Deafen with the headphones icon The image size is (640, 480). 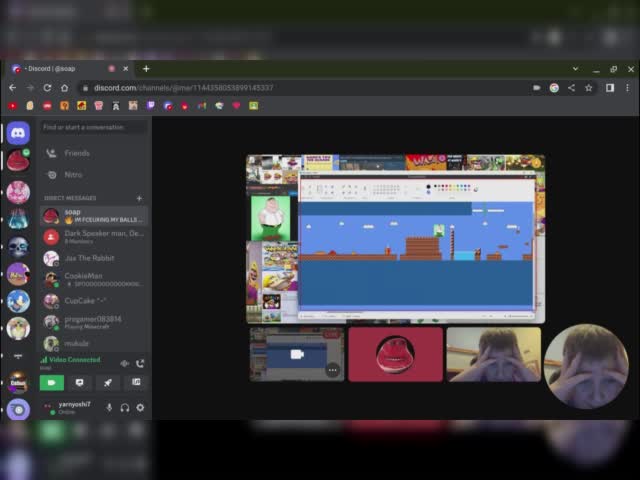(x=125, y=408)
